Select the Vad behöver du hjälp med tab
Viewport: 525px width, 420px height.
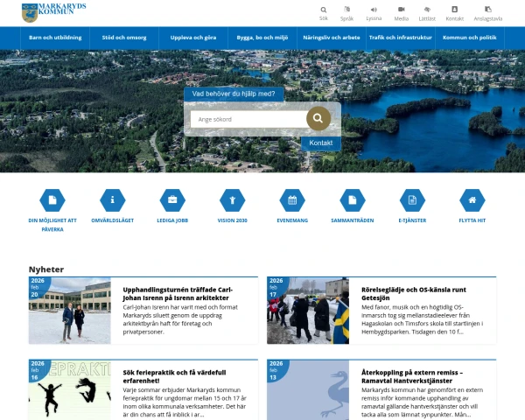[x=234, y=94]
